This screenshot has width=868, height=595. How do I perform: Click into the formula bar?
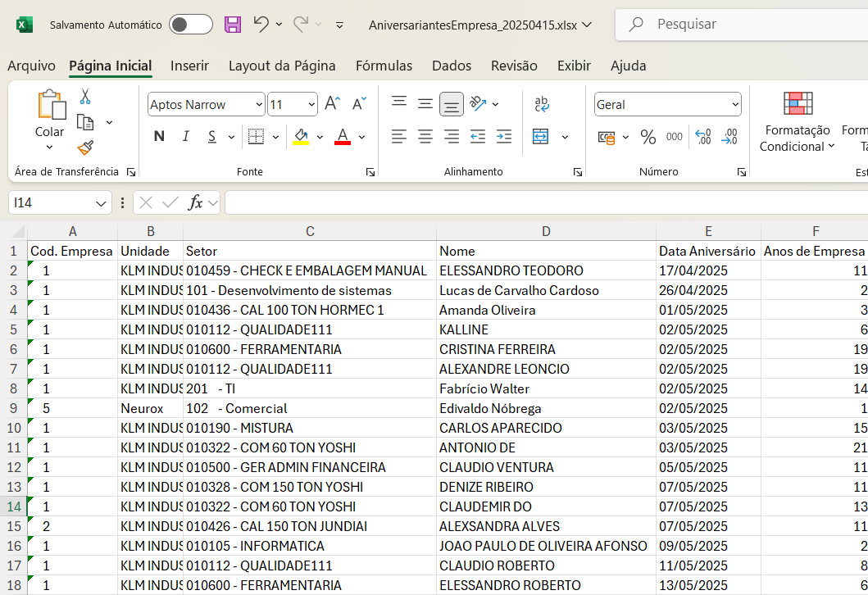(x=547, y=203)
